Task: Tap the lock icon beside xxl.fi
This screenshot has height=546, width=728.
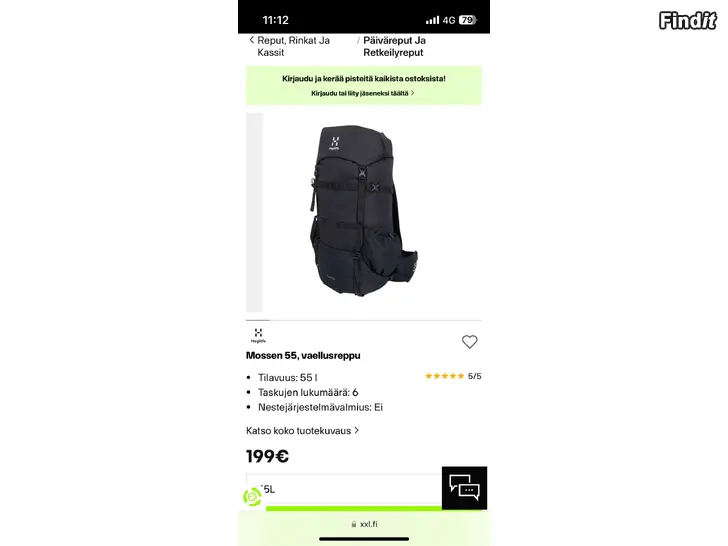Action: click(354, 524)
